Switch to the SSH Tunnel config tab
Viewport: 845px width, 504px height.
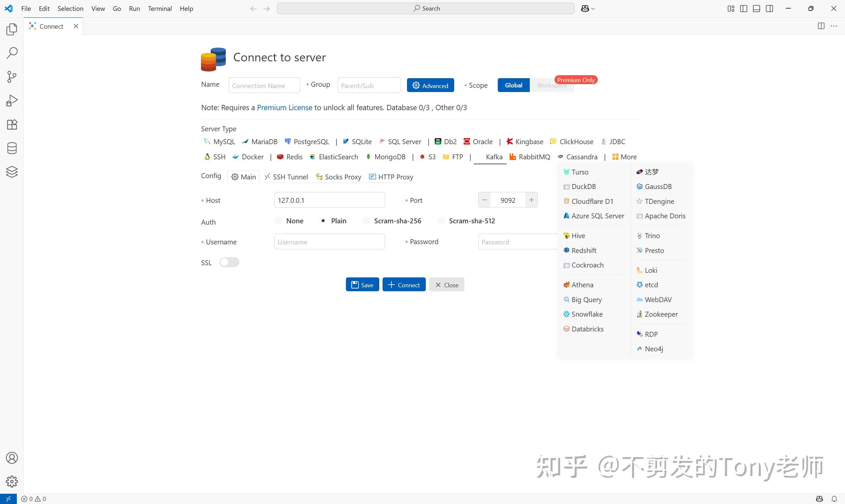click(286, 176)
